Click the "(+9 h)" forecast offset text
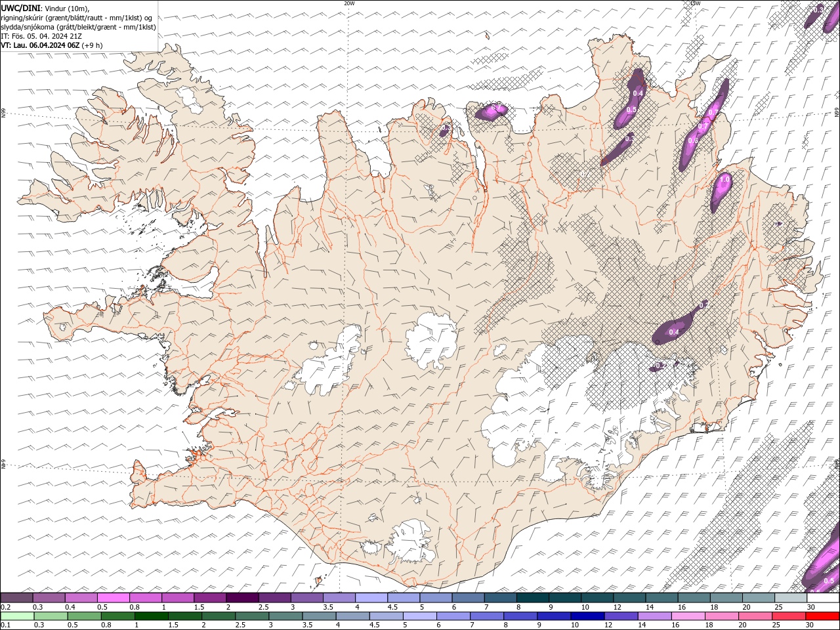This screenshot has height=630, width=840. (x=92, y=45)
